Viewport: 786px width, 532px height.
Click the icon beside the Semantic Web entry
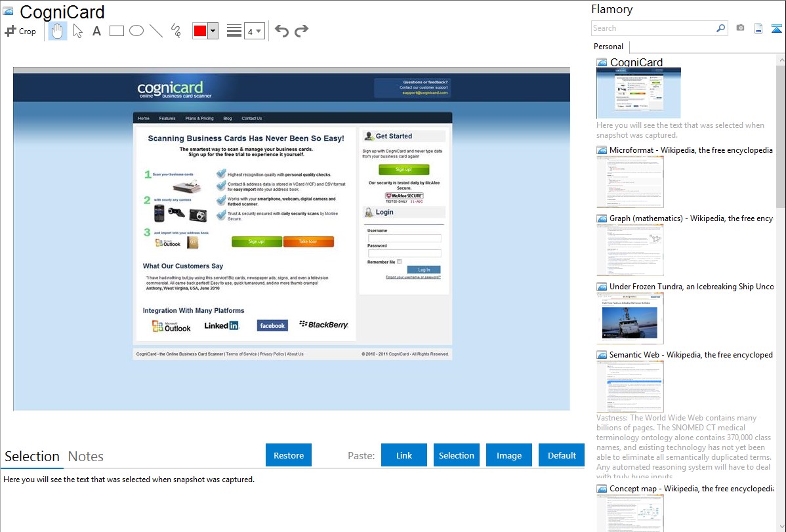click(x=602, y=354)
